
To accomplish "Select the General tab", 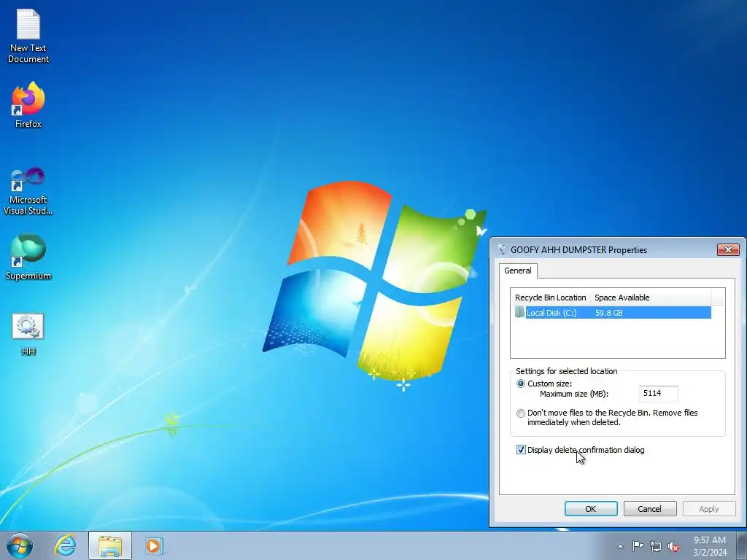I will coord(518,271).
